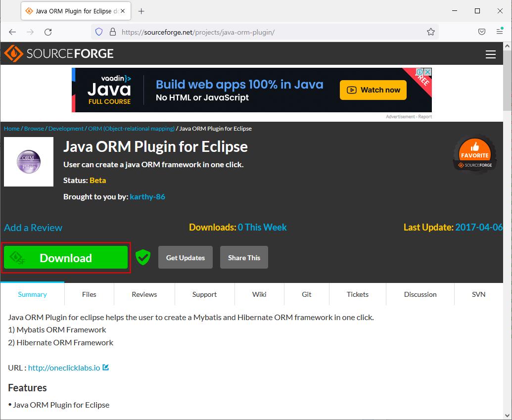Click the Java ORM Plugin project logo
512x420 pixels.
(x=29, y=162)
